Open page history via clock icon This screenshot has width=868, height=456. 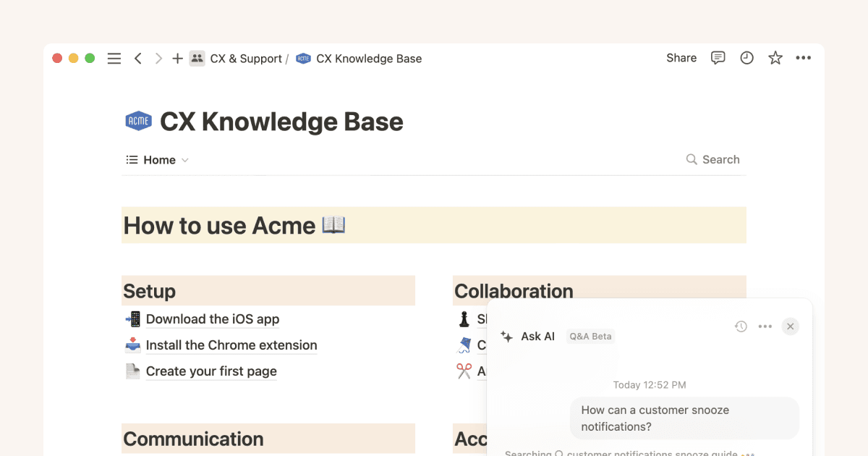(746, 58)
